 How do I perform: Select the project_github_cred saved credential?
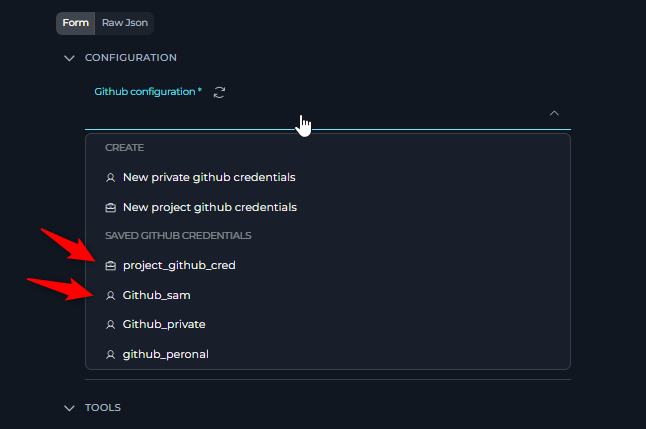(x=179, y=266)
